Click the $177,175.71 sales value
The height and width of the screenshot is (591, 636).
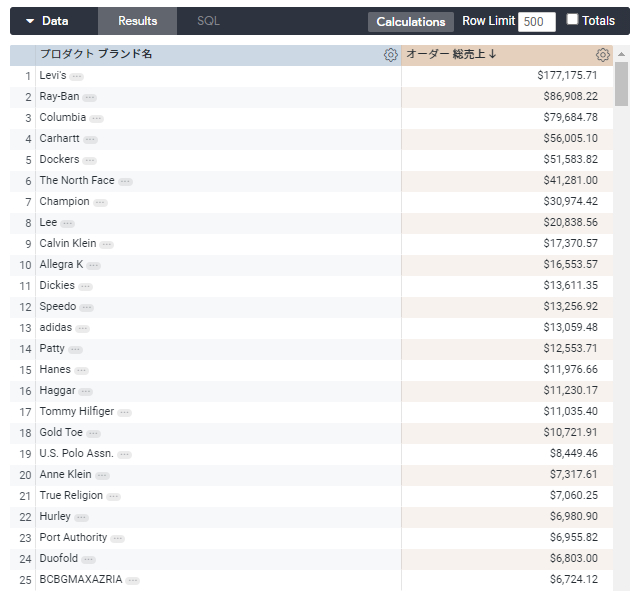pos(567,75)
